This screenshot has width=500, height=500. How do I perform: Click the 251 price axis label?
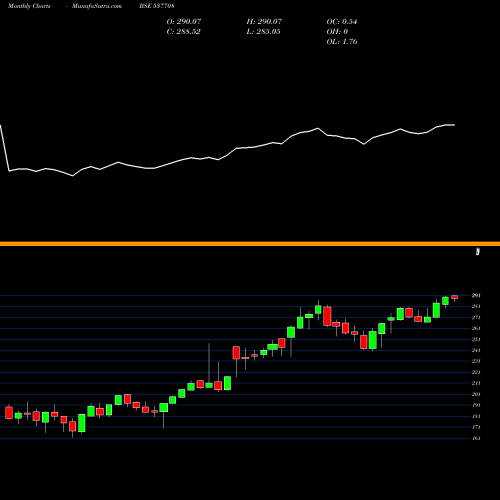coord(476,339)
